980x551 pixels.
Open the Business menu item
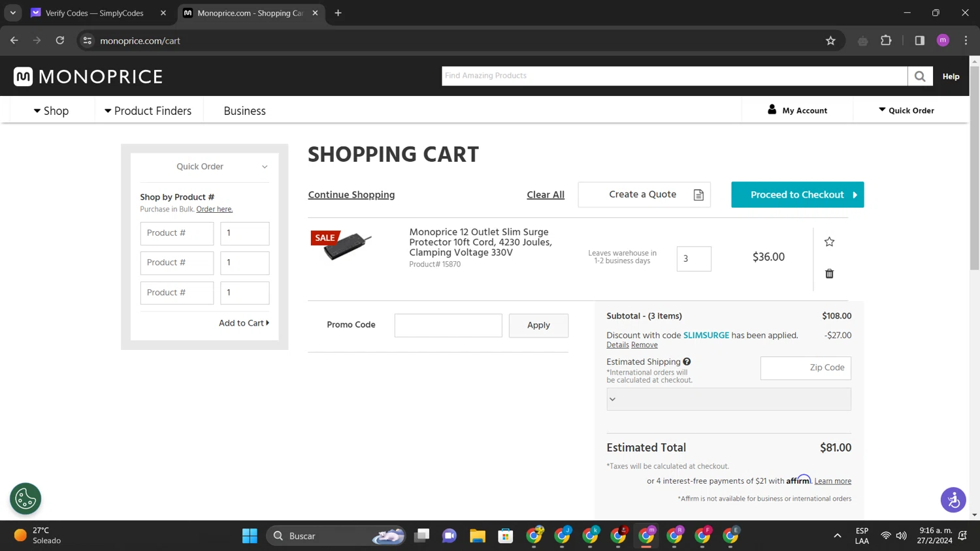(244, 111)
